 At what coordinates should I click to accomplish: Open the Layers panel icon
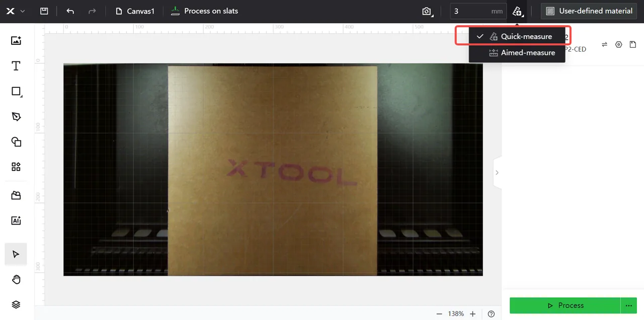click(16, 304)
